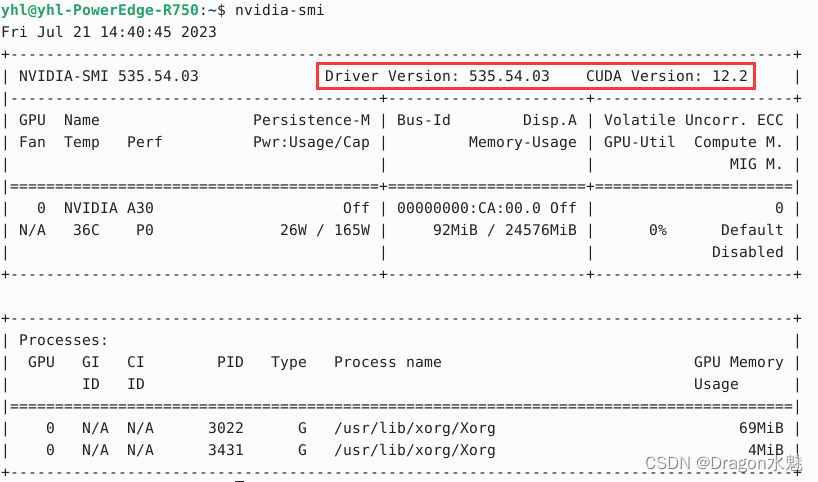Click memory usage '92MiB / 24576MiB'
This screenshot has width=818, height=482.
[x=505, y=230]
